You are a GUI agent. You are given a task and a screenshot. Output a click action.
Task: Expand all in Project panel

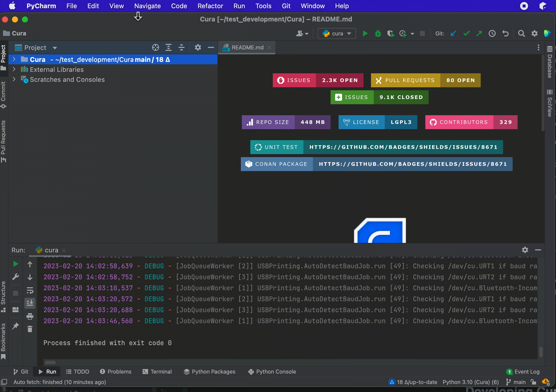[x=169, y=47]
